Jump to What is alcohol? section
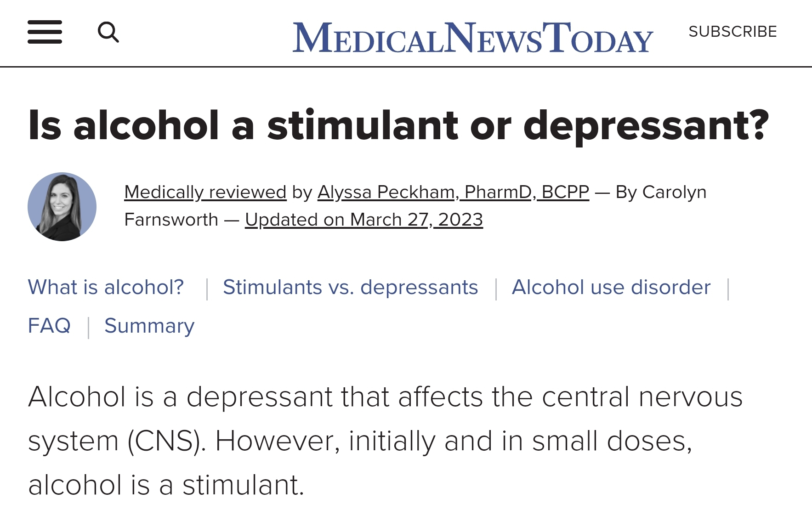Viewport: 812px width, 521px height. point(106,287)
